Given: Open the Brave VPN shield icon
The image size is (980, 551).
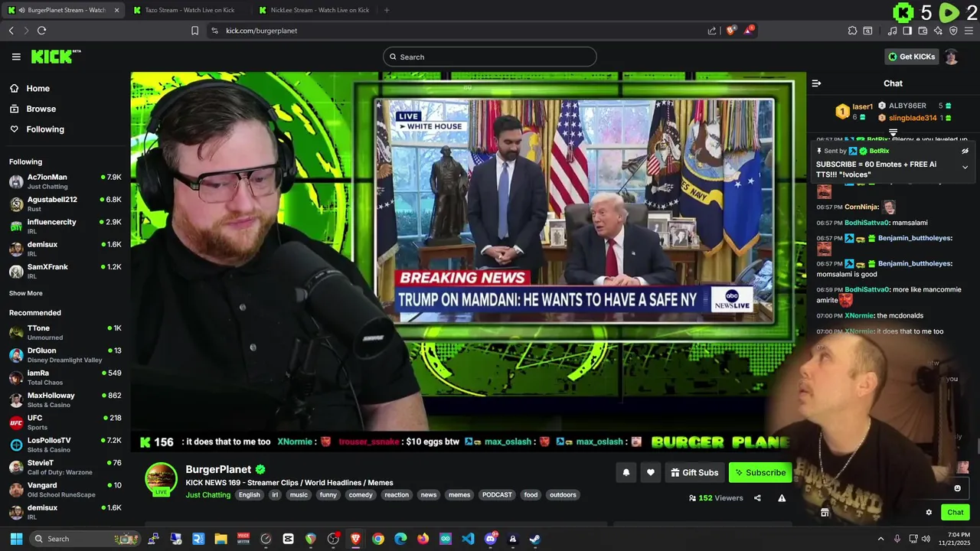Looking at the screenshot, I should pos(953,31).
